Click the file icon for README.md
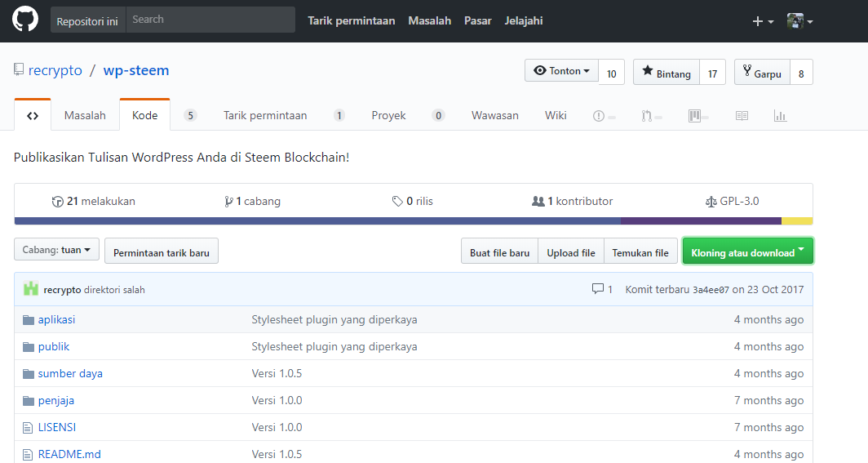Screen dimensions: 868x463 pos(28,455)
